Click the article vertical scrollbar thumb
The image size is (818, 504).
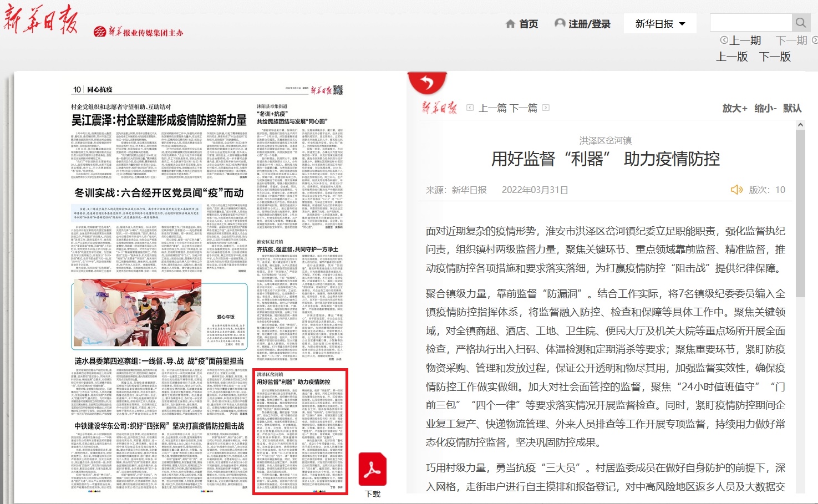click(800, 213)
